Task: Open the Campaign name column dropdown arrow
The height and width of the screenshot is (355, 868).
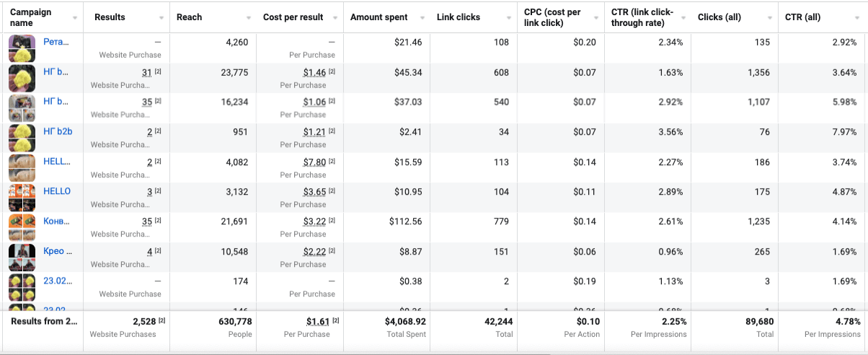Action: [75, 17]
